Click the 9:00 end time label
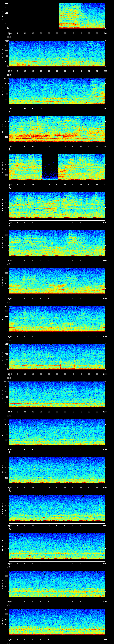 pos(105,184)
